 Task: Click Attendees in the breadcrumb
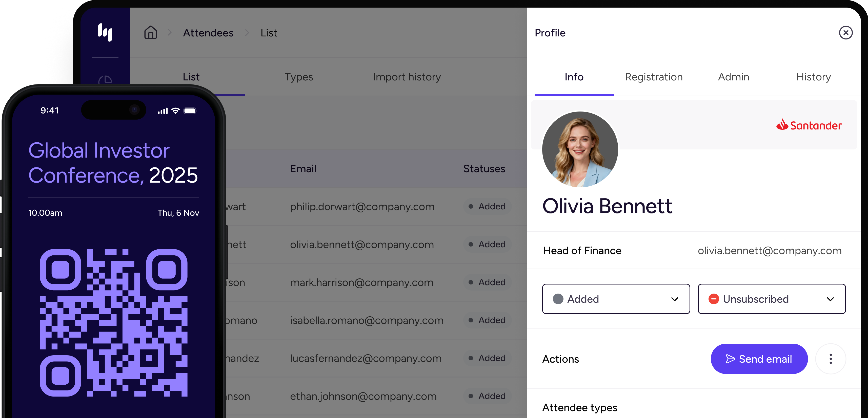tap(208, 33)
